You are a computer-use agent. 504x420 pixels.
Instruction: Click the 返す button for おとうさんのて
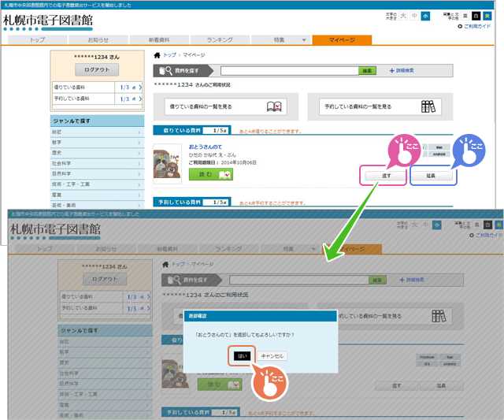(x=386, y=176)
